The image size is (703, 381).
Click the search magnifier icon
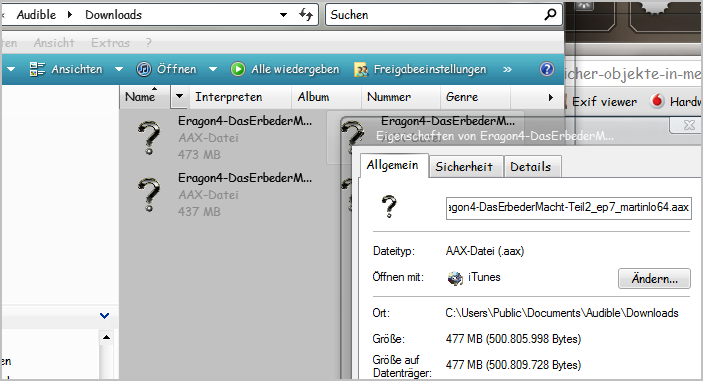tap(550, 15)
